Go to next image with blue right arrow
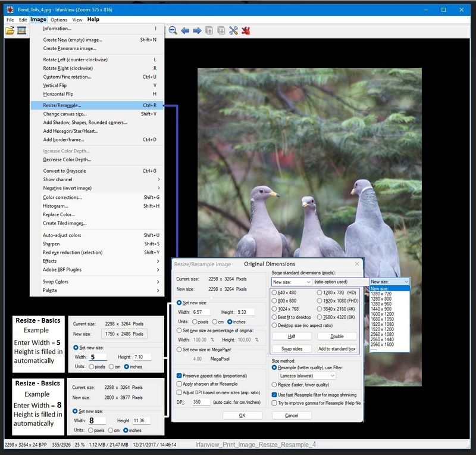Viewport: 476px width, 455px height. pyautogui.click(x=198, y=30)
